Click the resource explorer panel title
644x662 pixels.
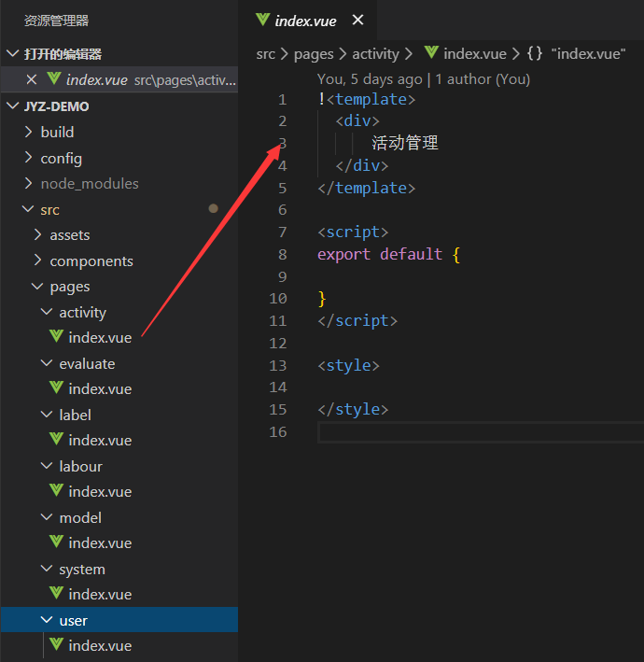(x=56, y=21)
